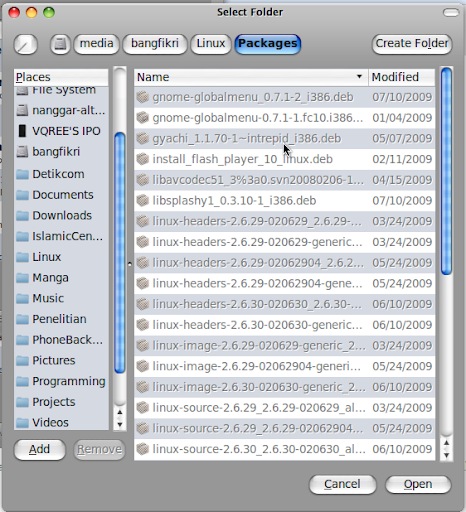This screenshot has height=512, width=466.
Task: Click the pencil type-location toggle button
Action: pyautogui.click(x=25, y=44)
